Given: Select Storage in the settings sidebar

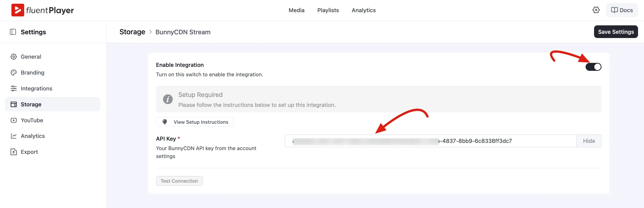Looking at the screenshot, I should (x=52, y=104).
